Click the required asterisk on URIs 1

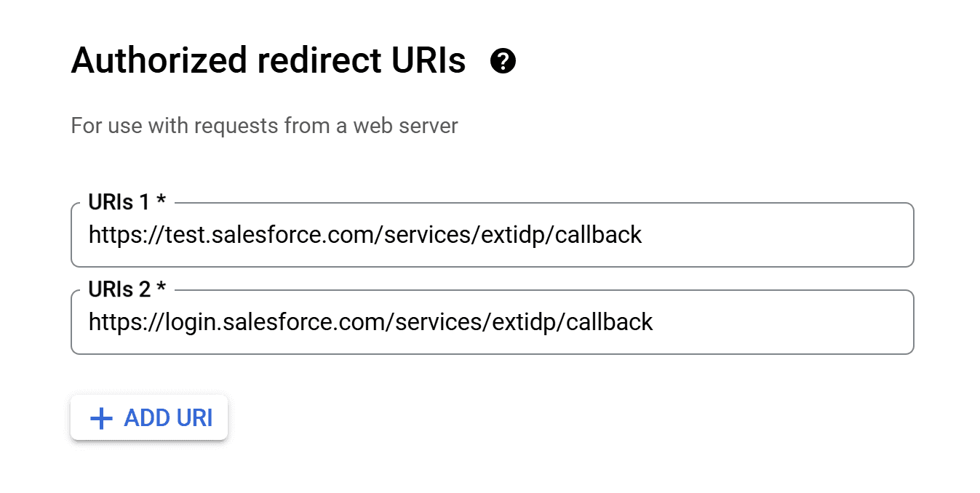click(x=162, y=201)
